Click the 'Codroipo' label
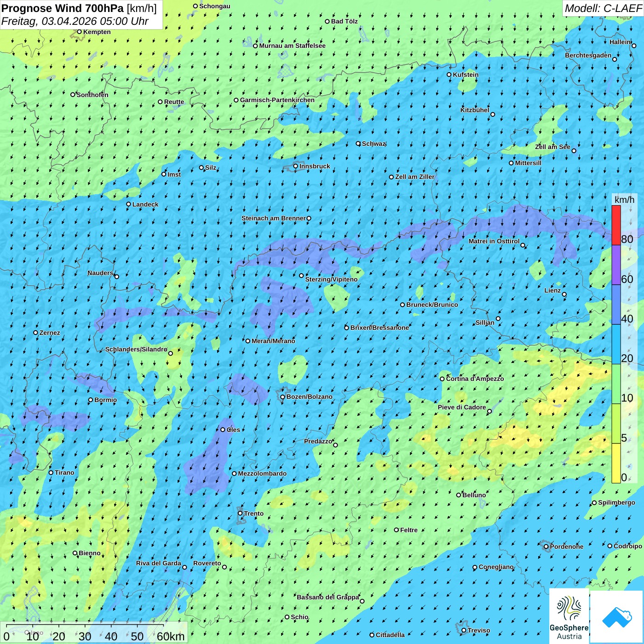This screenshot has height=644, width=644. [628, 546]
